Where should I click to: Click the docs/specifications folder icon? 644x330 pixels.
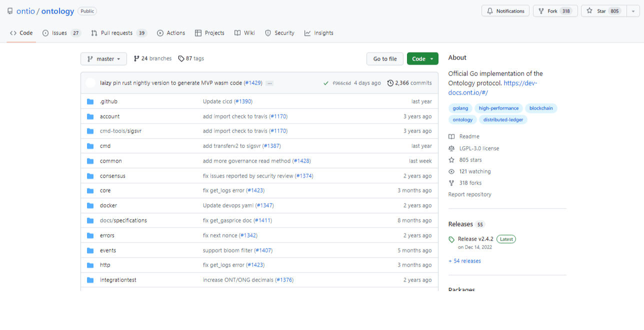coord(90,220)
